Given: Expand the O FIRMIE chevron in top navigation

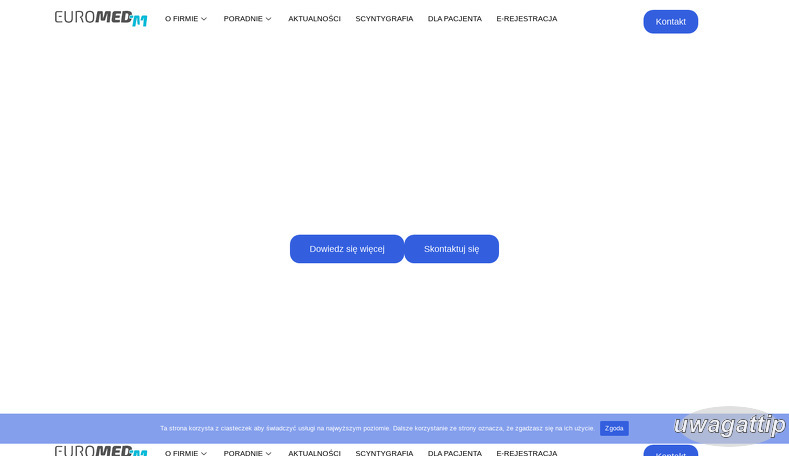Looking at the screenshot, I should [x=204, y=19].
